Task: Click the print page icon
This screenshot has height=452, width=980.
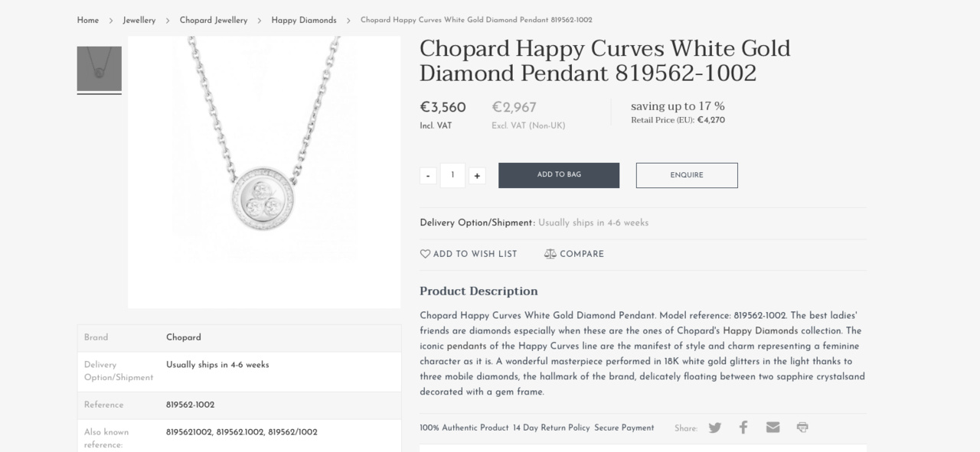Action: click(802, 428)
